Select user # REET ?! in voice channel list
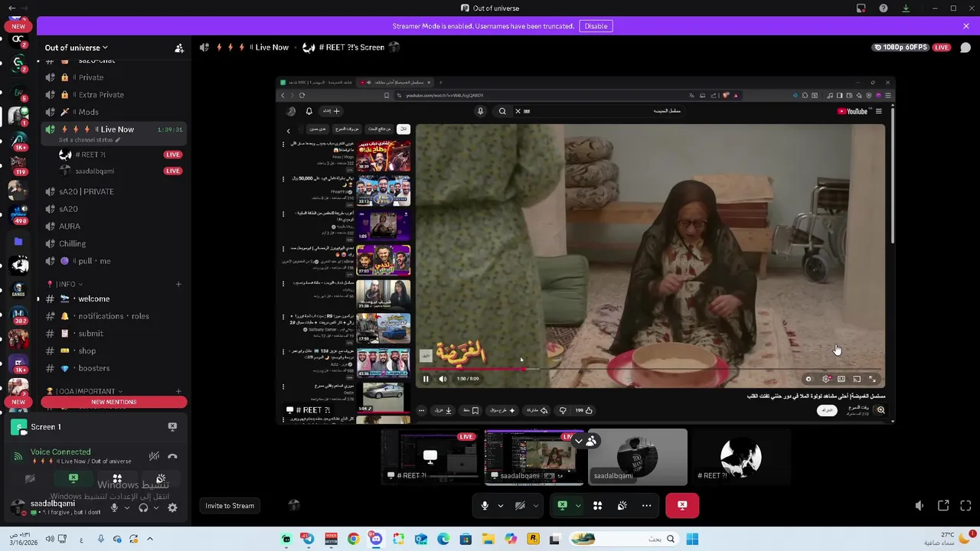Viewport: 980px width, 551px height. pyautogui.click(x=120, y=155)
